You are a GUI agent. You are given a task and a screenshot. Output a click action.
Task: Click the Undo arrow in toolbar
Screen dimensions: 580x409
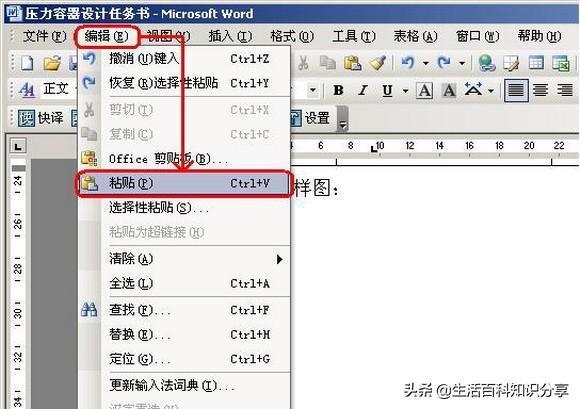[x=408, y=63]
